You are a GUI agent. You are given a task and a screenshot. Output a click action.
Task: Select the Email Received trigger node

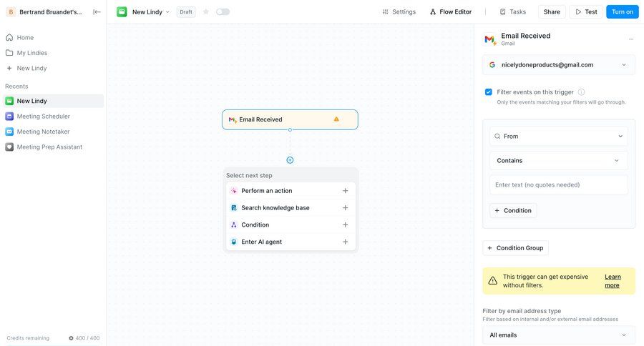(290, 119)
